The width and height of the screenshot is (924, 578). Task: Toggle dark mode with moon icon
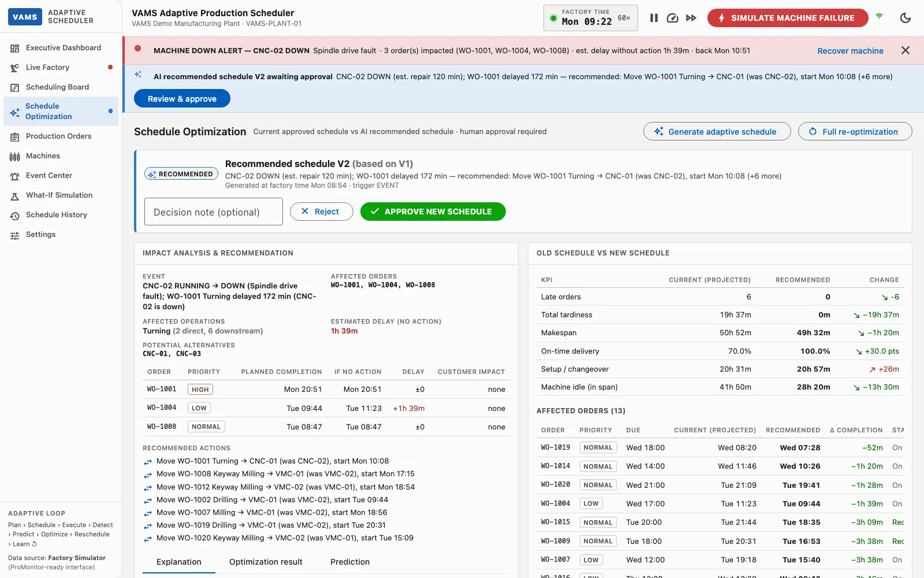point(906,18)
